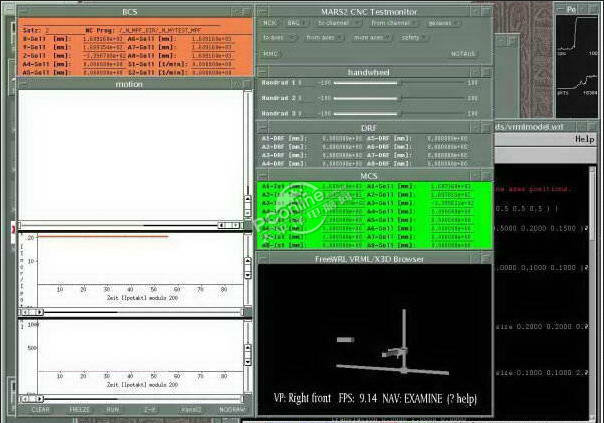Click the BCS window menu icon
Viewport: 604px width, 423px height.
point(24,12)
